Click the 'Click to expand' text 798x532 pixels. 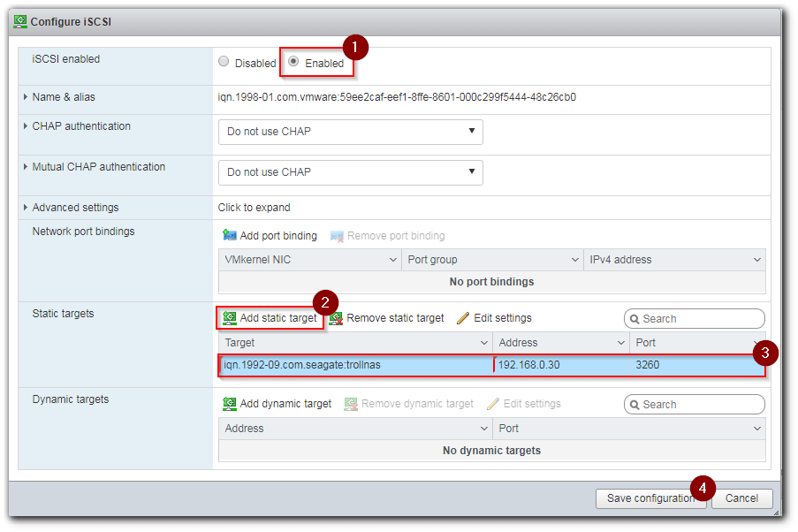point(254,207)
